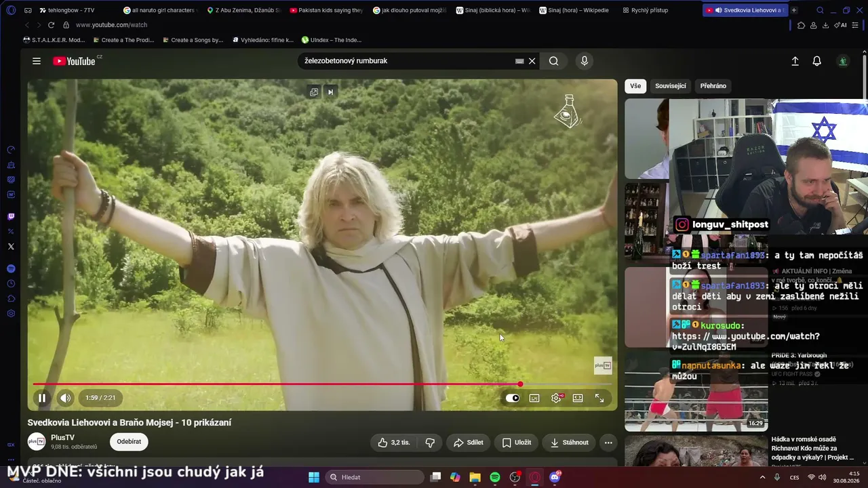Viewport: 868px width, 488px height.
Task: Go to the YouTube home logo
Action: [75, 61]
